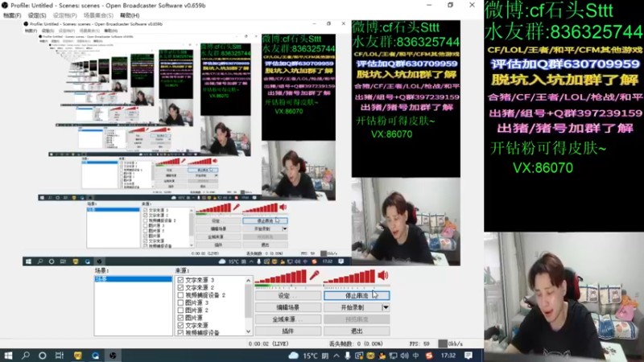The height and width of the screenshot is (362, 644).
Task: Mute desktop audio via red speaker icon
Action: point(383,275)
